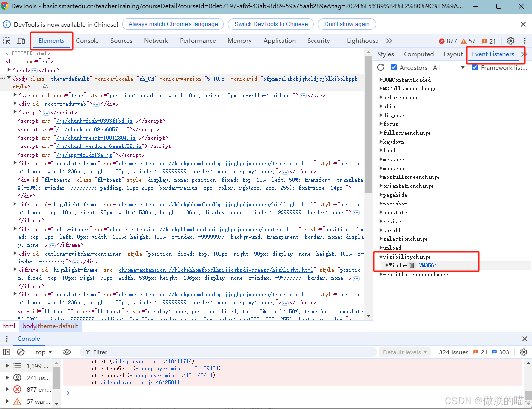
Task: Switch to the Sources tab
Action: tap(121, 41)
